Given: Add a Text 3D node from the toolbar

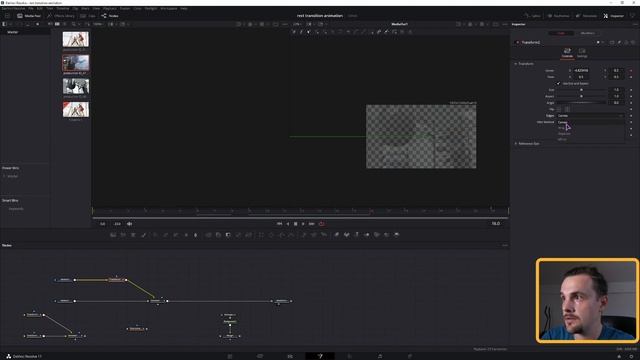Looking at the screenshot, I should (357, 235).
